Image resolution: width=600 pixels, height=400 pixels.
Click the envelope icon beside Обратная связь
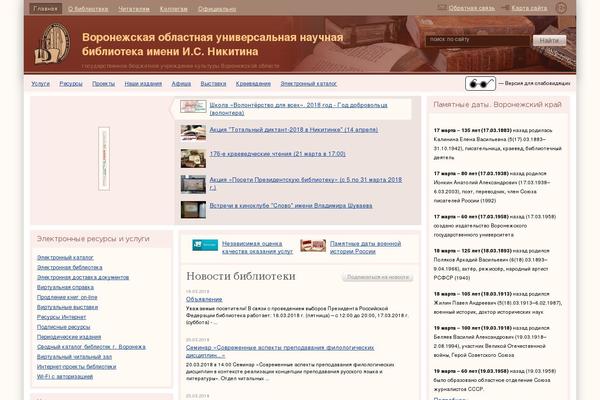tap(442, 7)
